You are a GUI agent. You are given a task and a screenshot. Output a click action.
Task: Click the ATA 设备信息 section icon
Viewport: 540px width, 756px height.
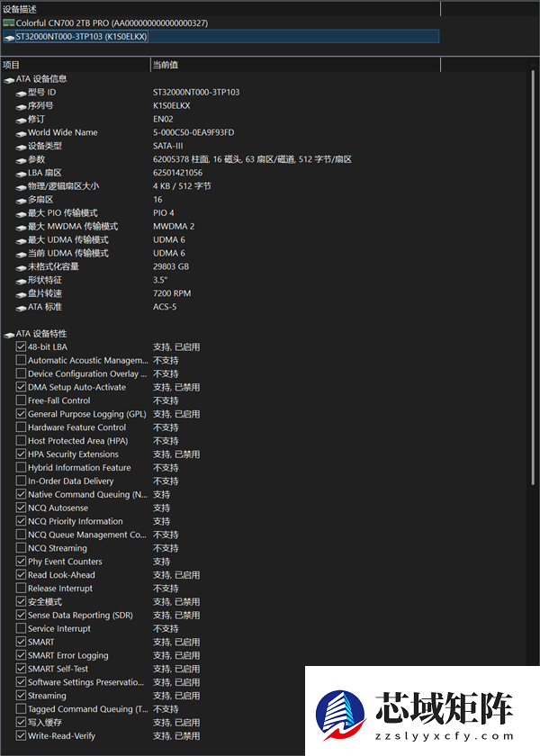(x=9, y=79)
